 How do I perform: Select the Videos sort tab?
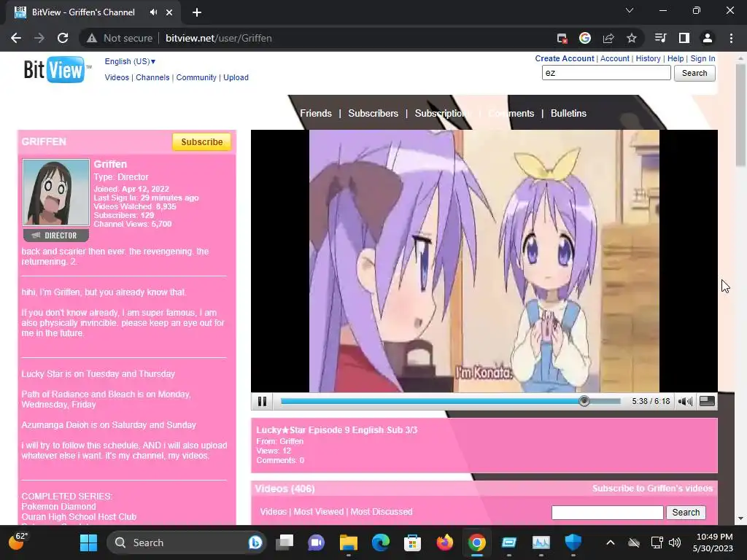(273, 512)
